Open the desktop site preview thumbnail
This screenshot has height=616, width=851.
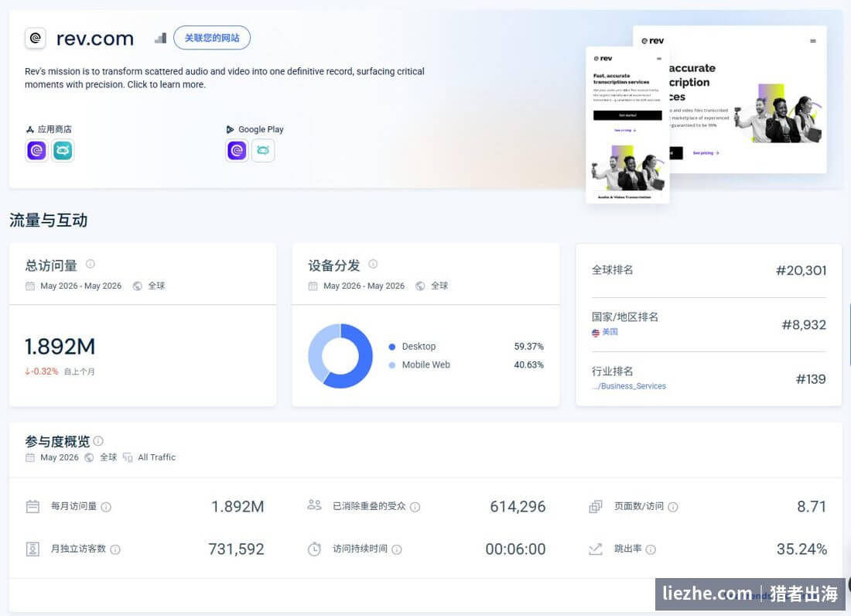pyautogui.click(x=748, y=99)
